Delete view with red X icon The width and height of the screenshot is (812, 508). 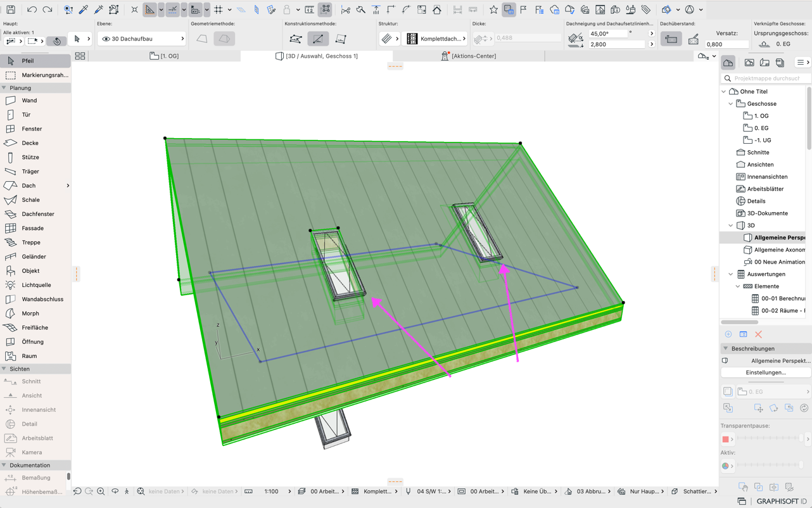pyautogui.click(x=758, y=334)
